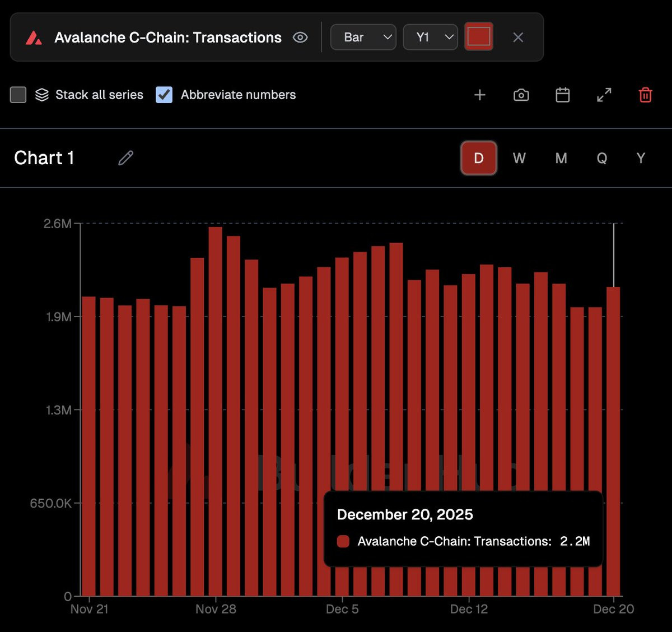672x632 pixels.
Task: Click the 1.3M y-axis label
Action: pos(59,410)
